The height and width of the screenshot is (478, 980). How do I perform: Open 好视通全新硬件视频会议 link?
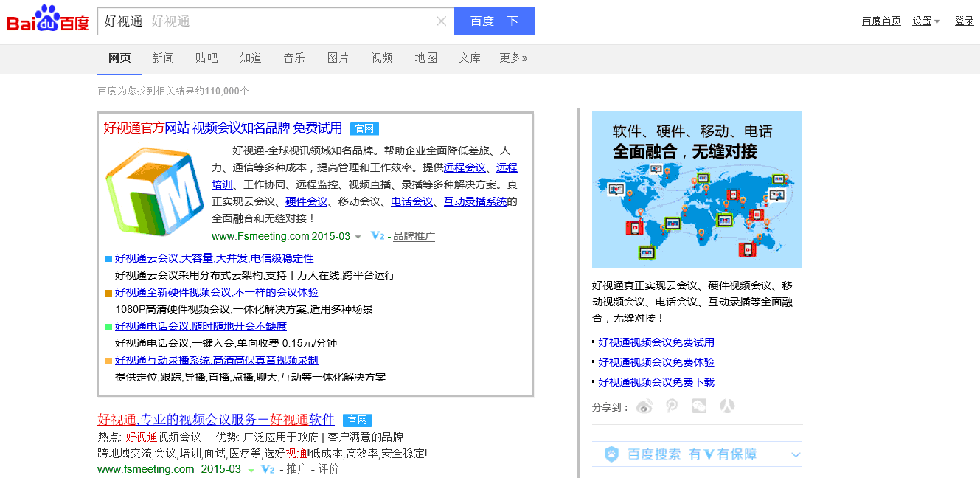pos(217,292)
